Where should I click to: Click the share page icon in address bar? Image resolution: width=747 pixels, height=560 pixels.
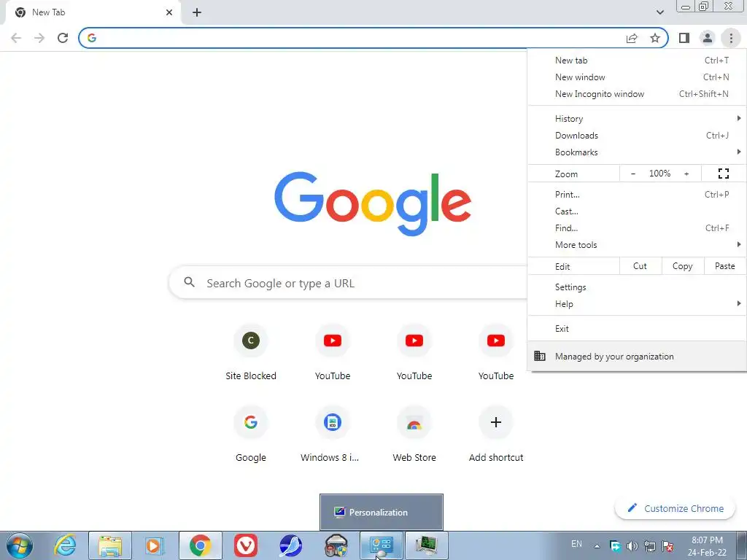coord(632,38)
